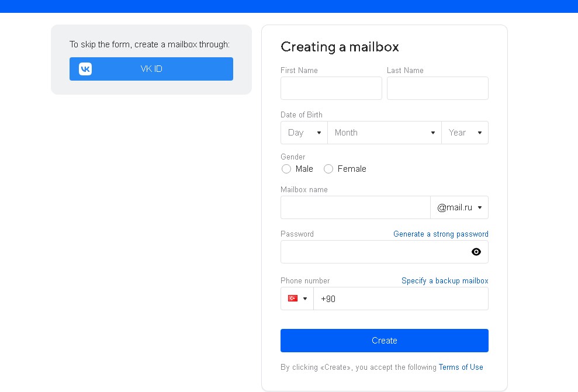
Task: Open the Day dropdown
Action: click(x=304, y=133)
